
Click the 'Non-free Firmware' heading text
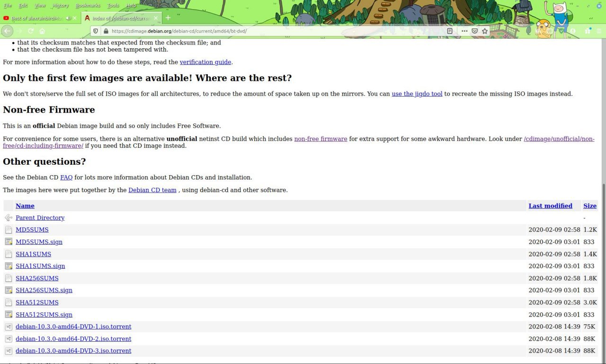(49, 110)
